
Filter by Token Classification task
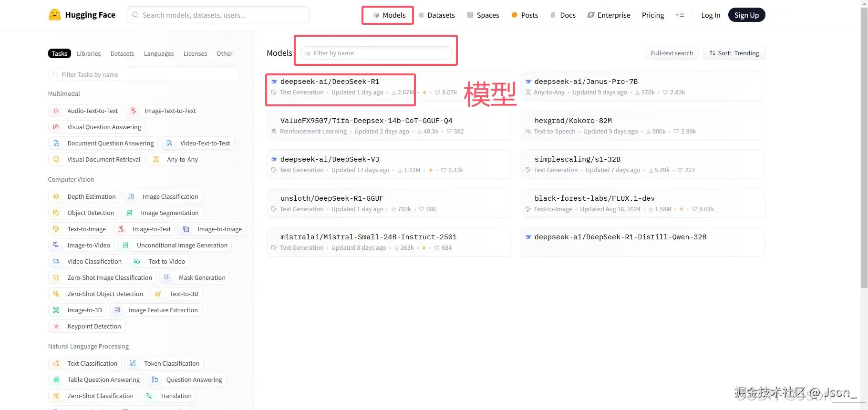point(165,363)
